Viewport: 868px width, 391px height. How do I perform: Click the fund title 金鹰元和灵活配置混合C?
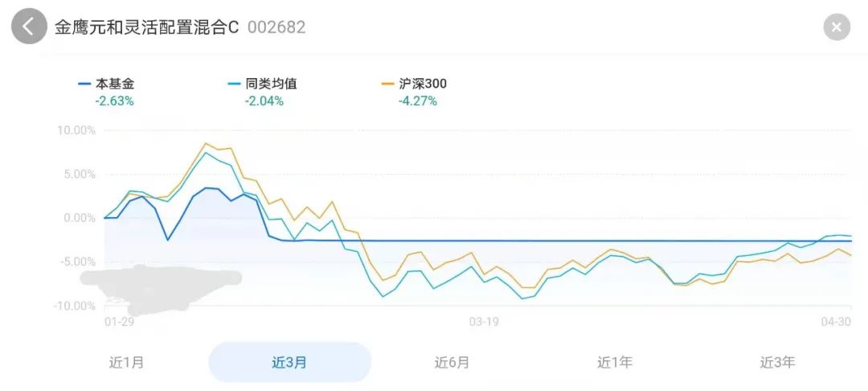147,27
